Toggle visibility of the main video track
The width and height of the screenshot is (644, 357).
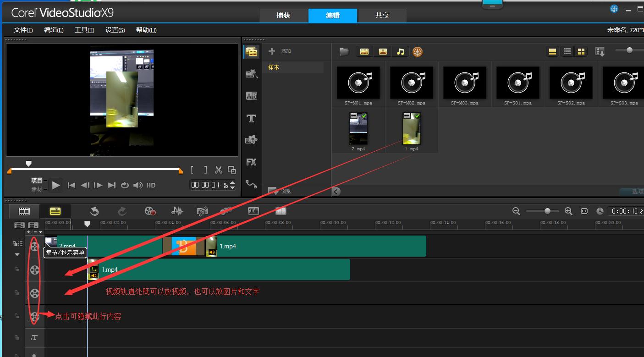(x=35, y=246)
